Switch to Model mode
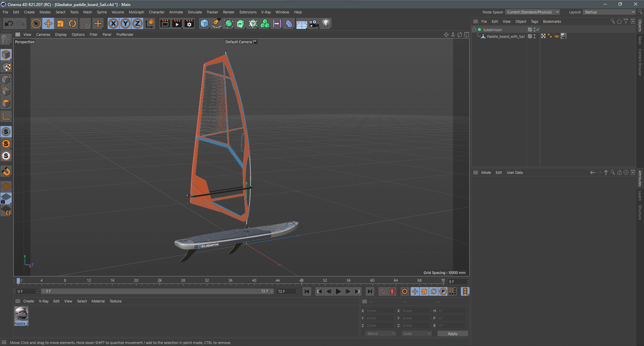This screenshot has width=644, height=346. 6,55
